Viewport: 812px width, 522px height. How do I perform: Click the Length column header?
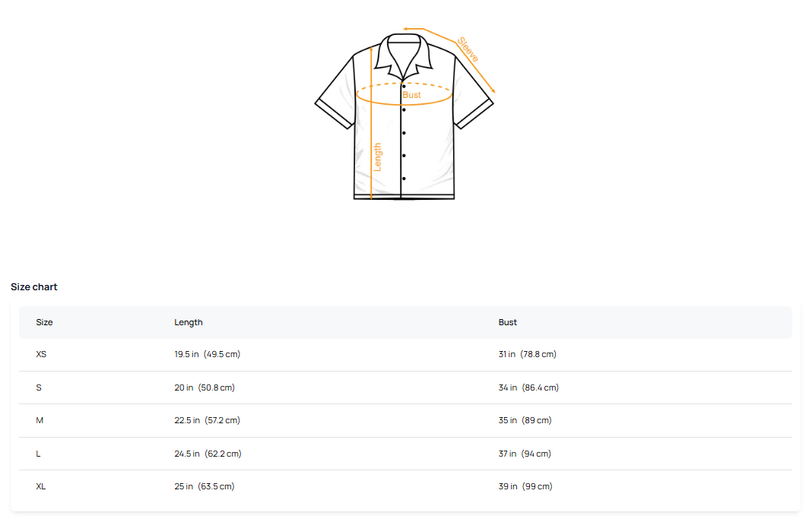pos(189,322)
